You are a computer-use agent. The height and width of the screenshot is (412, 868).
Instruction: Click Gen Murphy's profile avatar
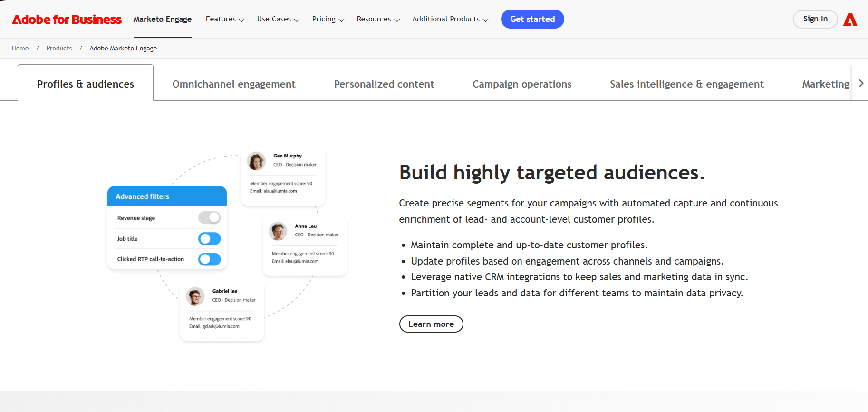pyautogui.click(x=257, y=161)
